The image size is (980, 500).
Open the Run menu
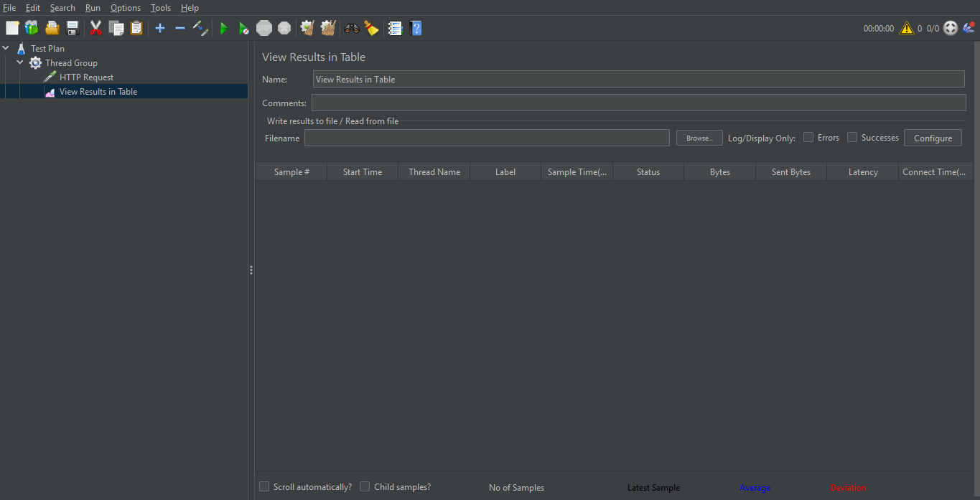tap(93, 8)
